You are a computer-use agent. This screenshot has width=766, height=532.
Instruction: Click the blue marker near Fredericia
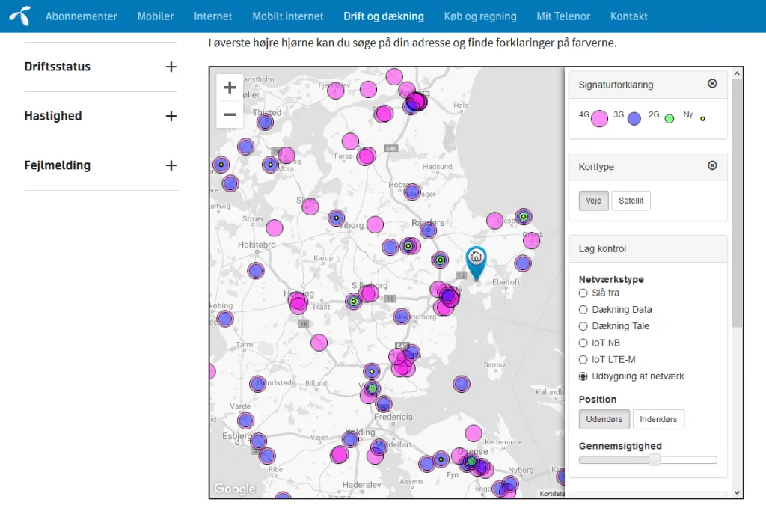pos(384,405)
